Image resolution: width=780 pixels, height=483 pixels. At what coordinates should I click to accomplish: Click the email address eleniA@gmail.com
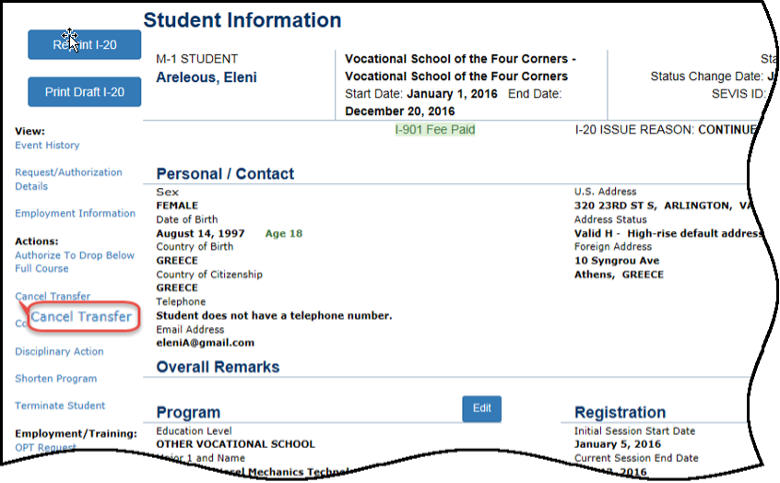point(205,343)
